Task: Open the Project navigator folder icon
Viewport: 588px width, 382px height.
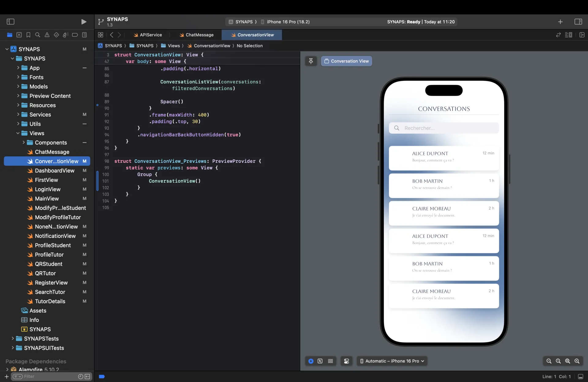Action: (10, 35)
